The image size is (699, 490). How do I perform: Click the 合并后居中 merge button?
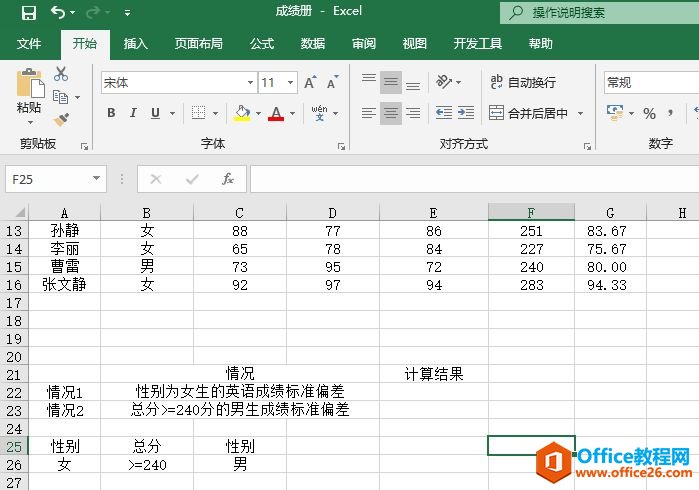528,113
